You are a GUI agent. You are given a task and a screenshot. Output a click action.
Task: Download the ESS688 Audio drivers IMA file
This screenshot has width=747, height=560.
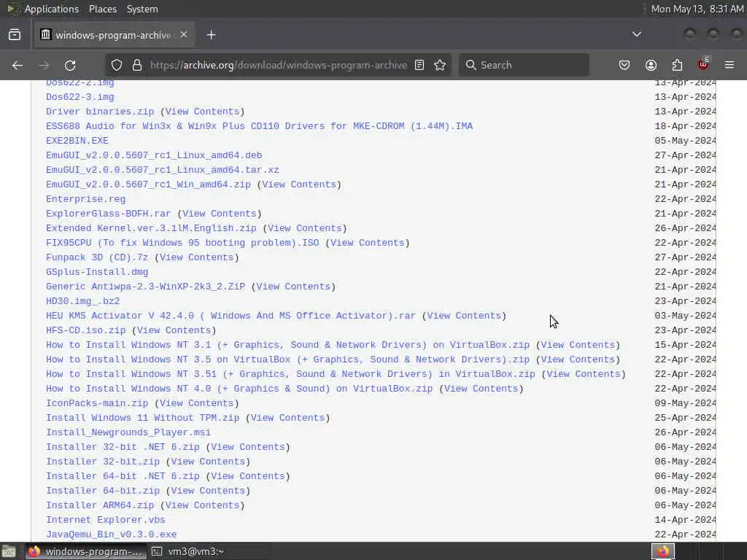click(259, 126)
